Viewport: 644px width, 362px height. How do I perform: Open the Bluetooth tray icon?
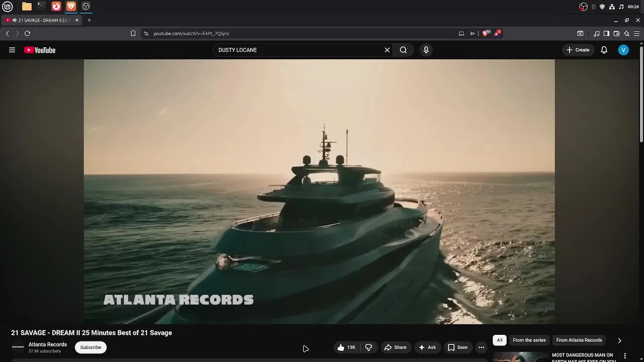coord(594,7)
